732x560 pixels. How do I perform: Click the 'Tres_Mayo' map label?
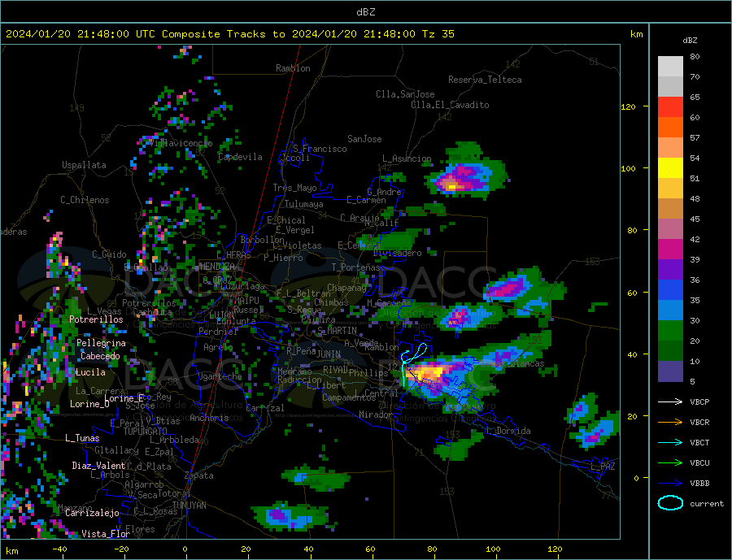pyautogui.click(x=294, y=188)
